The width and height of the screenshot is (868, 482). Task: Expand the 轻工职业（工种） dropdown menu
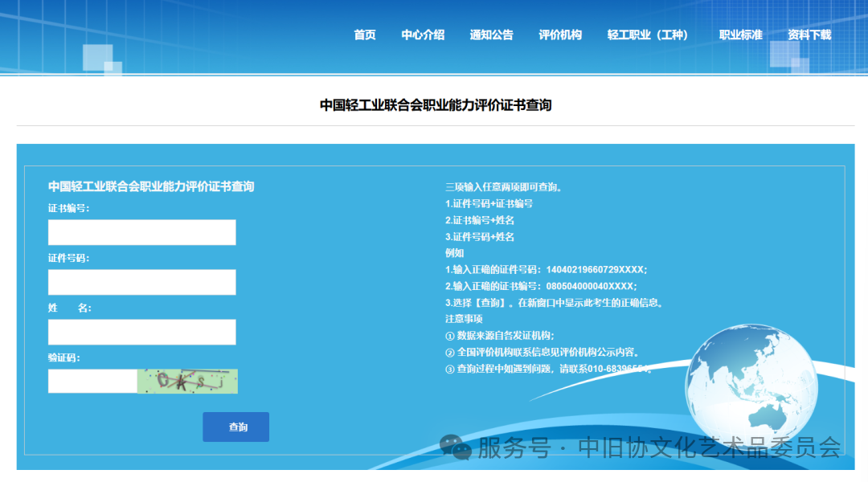pyautogui.click(x=648, y=35)
